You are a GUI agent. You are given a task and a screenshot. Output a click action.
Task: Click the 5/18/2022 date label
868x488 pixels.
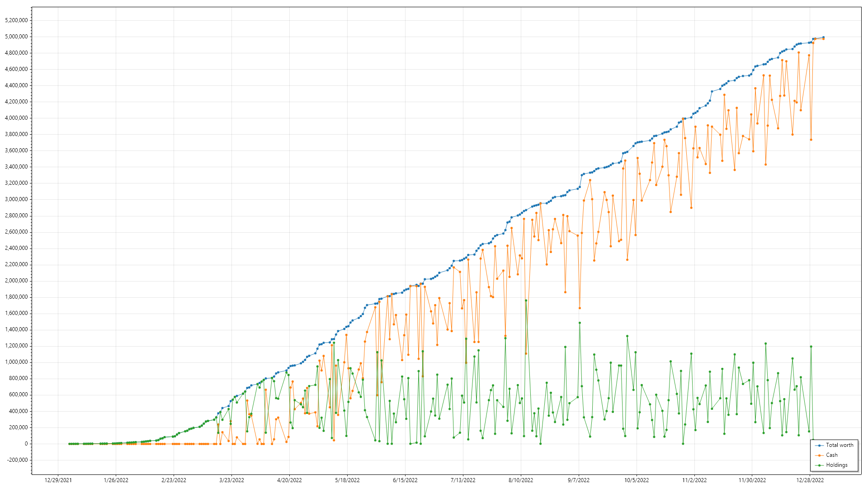348,480
